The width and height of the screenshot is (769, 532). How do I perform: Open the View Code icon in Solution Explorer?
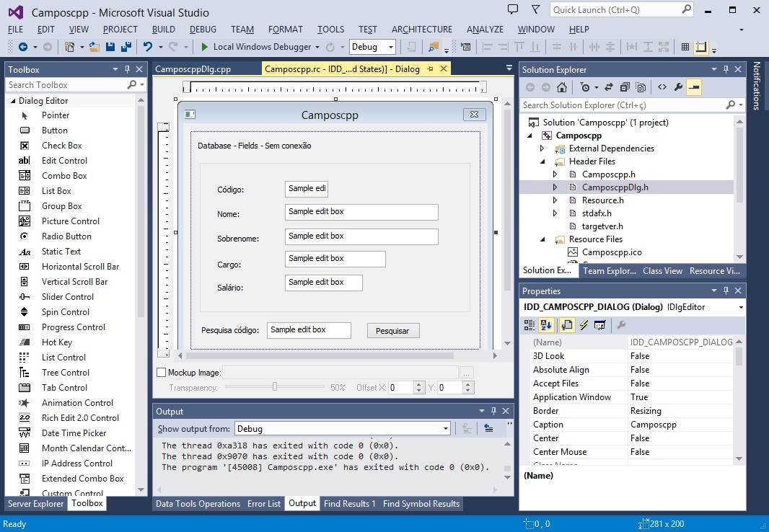click(x=662, y=87)
